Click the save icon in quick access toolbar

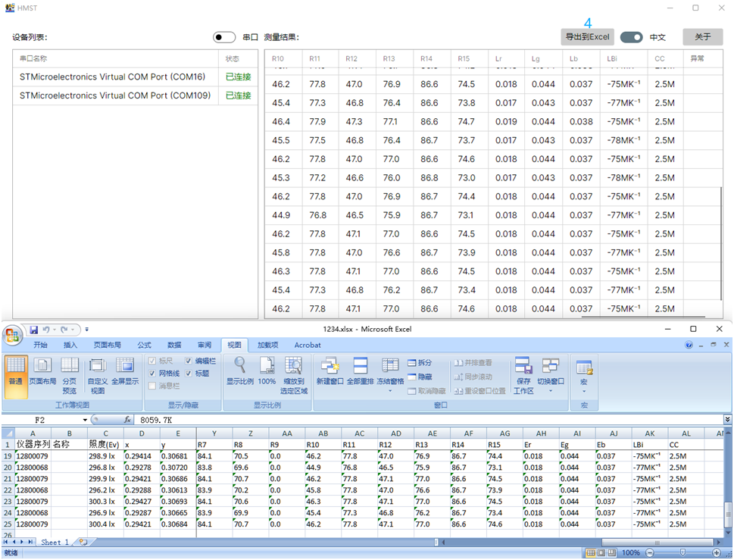coord(34,330)
